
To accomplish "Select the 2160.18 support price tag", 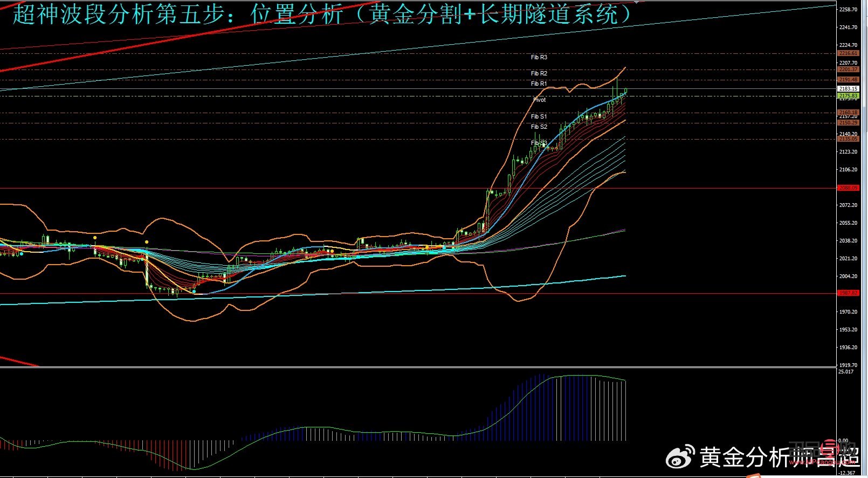I will (x=848, y=113).
